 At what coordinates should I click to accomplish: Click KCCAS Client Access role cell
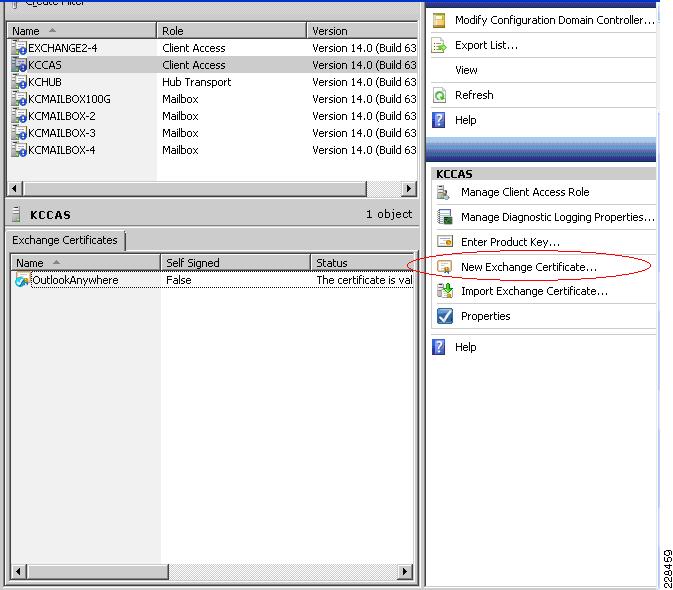pos(194,65)
